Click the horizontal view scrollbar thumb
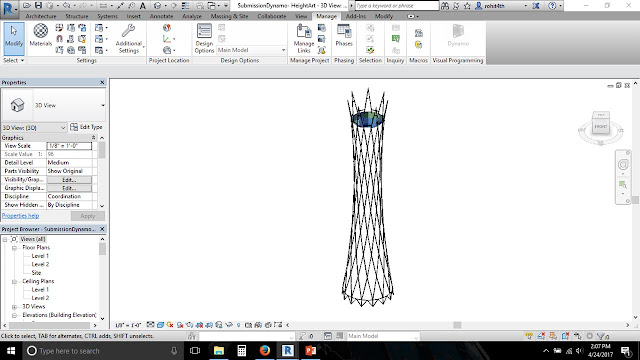The width and height of the screenshot is (640, 360). click(x=457, y=325)
